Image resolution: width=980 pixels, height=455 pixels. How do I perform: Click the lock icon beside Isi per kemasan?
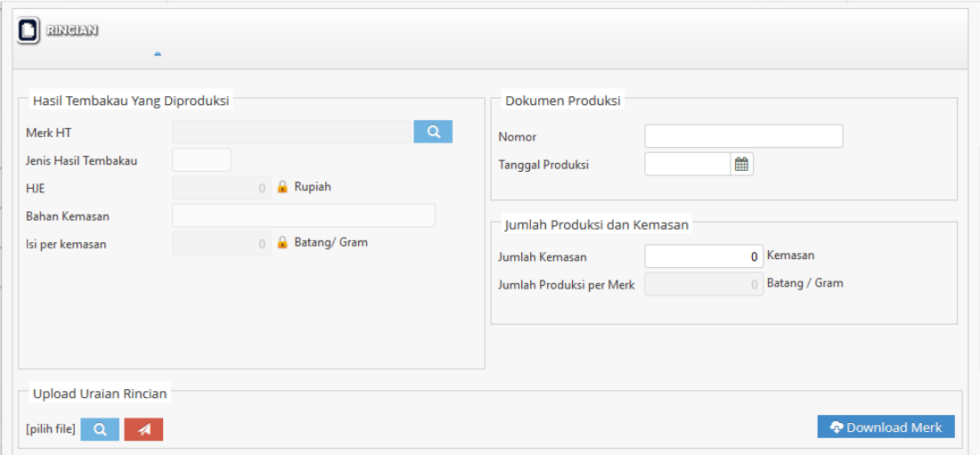pyautogui.click(x=282, y=243)
